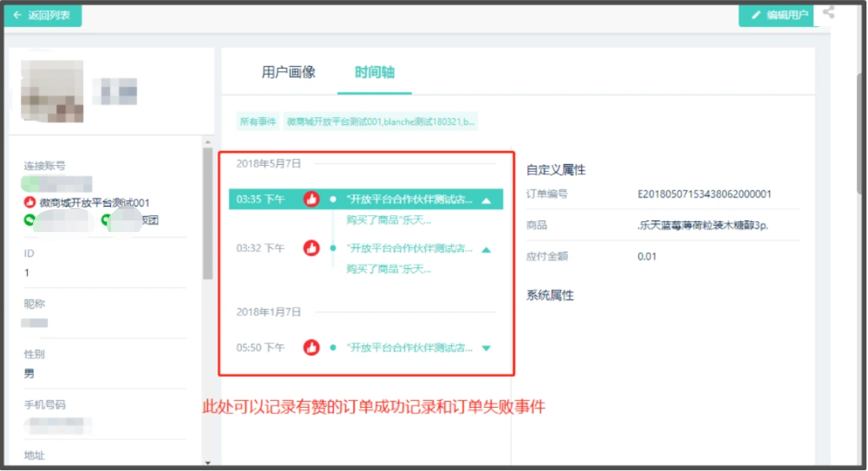Click the left panel scroll-down arrow
This screenshot has width=868, height=471.
point(207,463)
